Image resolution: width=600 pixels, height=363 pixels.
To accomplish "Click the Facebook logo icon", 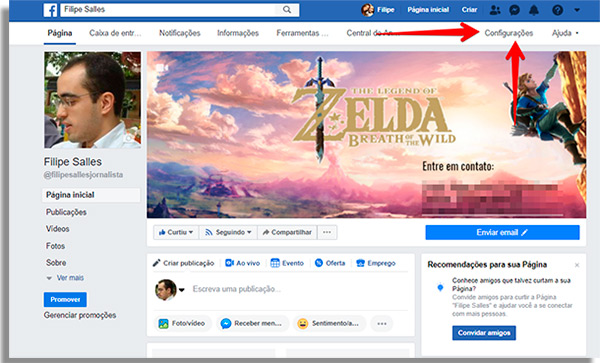I will point(50,10).
